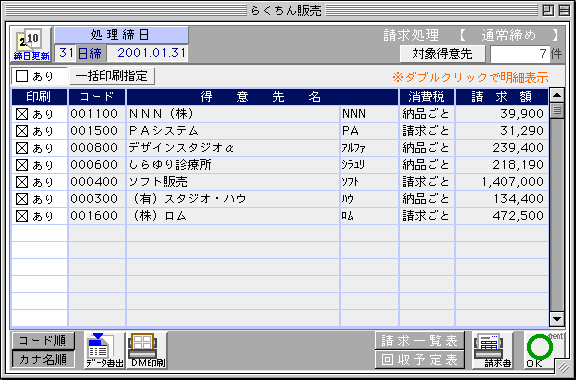Click the scrollbar up arrow

pyautogui.click(x=557, y=96)
